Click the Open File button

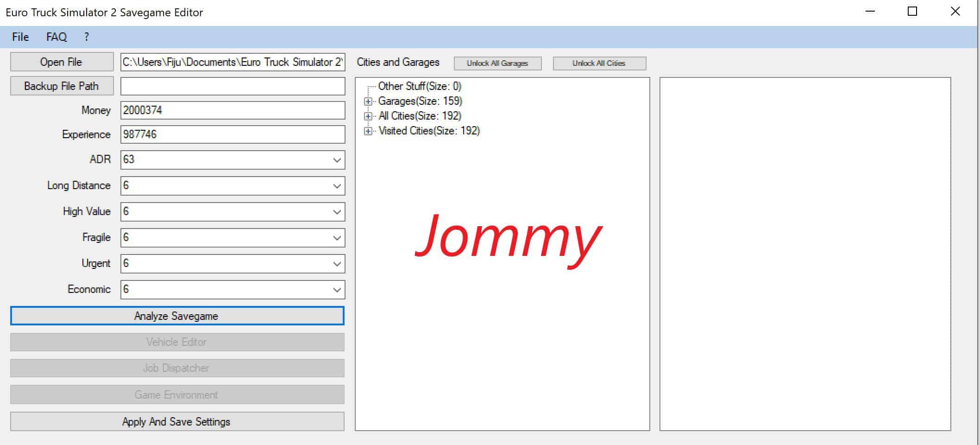click(62, 62)
